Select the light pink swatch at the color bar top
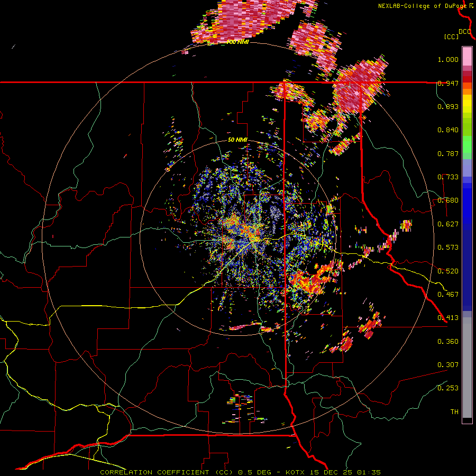Screen dimensions: 476x476 coord(467,57)
